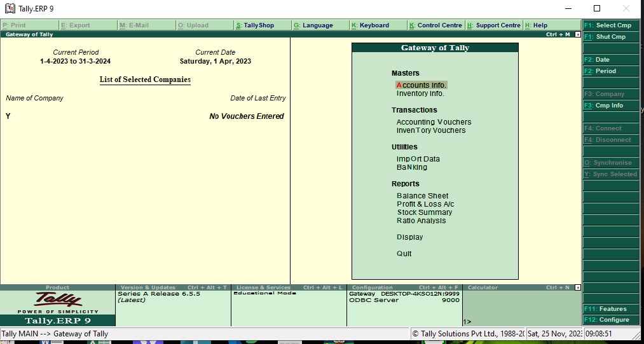Click 'Series A Release 6.5.5' text
This screenshot has width=644, height=344.
(159, 294)
